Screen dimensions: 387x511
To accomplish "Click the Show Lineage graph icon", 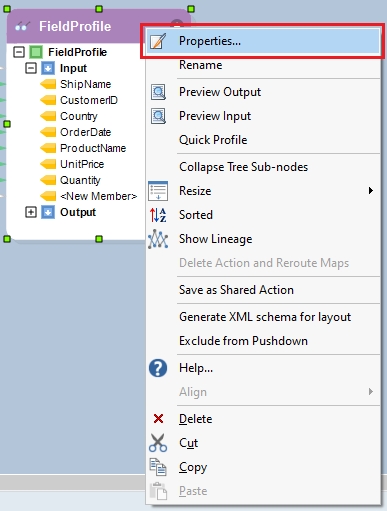I will pyautogui.click(x=158, y=239).
